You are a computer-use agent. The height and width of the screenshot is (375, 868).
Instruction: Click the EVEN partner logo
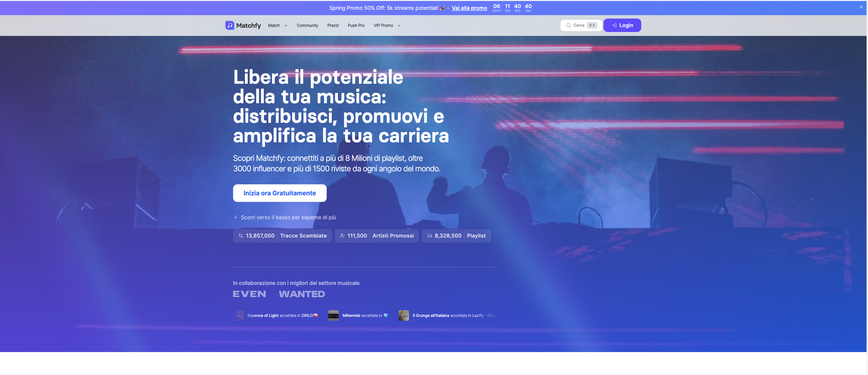click(250, 294)
